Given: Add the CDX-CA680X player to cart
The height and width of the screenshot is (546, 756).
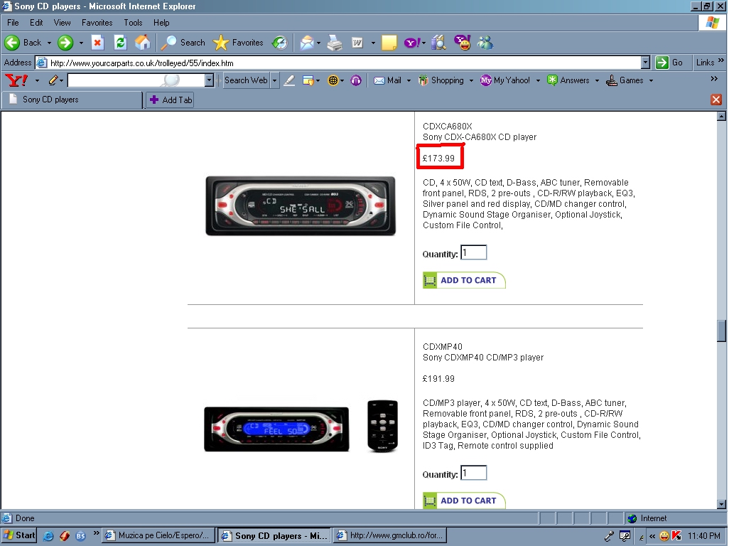Looking at the screenshot, I should [x=464, y=280].
